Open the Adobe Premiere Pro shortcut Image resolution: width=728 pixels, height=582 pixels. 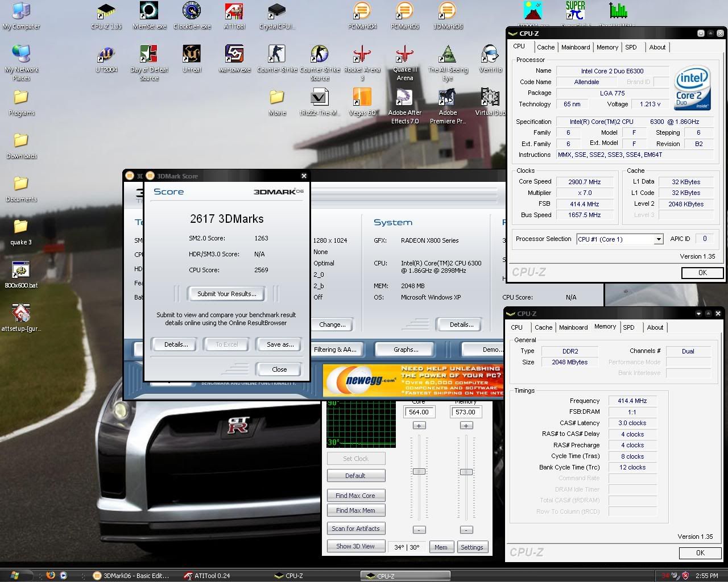tap(448, 106)
